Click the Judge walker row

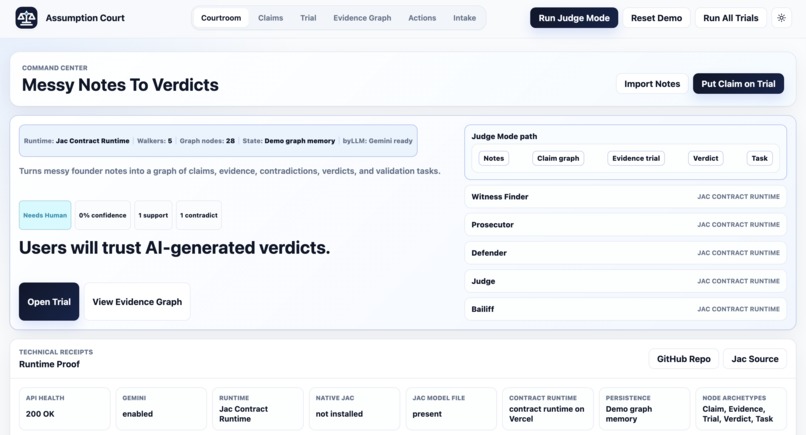pos(625,281)
